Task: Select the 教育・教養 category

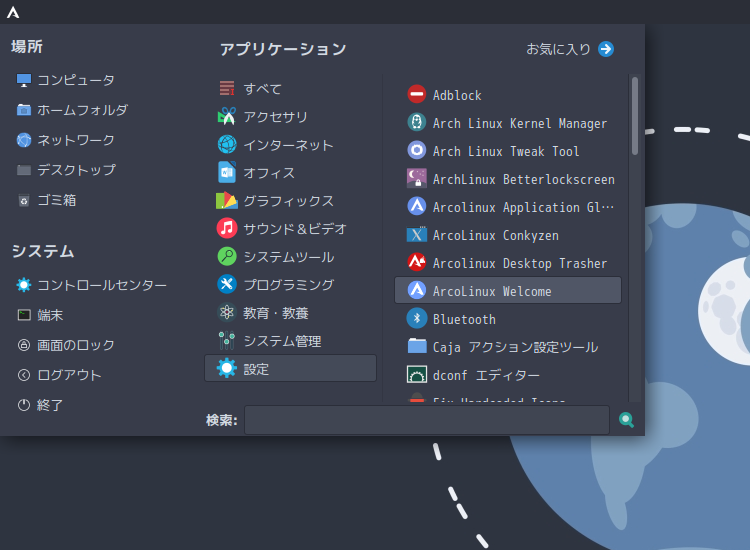Action: 291,313
